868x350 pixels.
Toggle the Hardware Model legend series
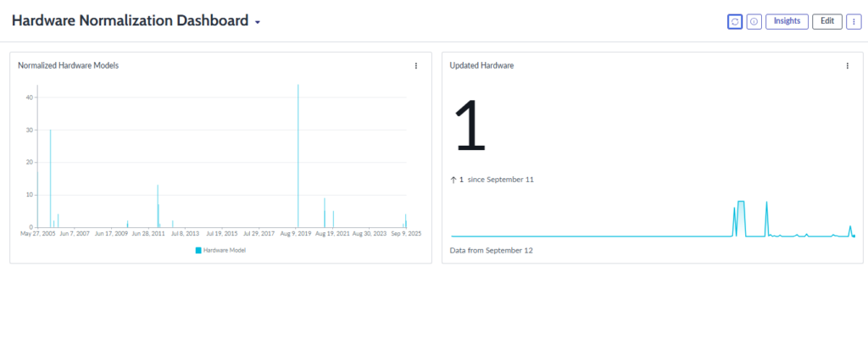tap(224, 250)
